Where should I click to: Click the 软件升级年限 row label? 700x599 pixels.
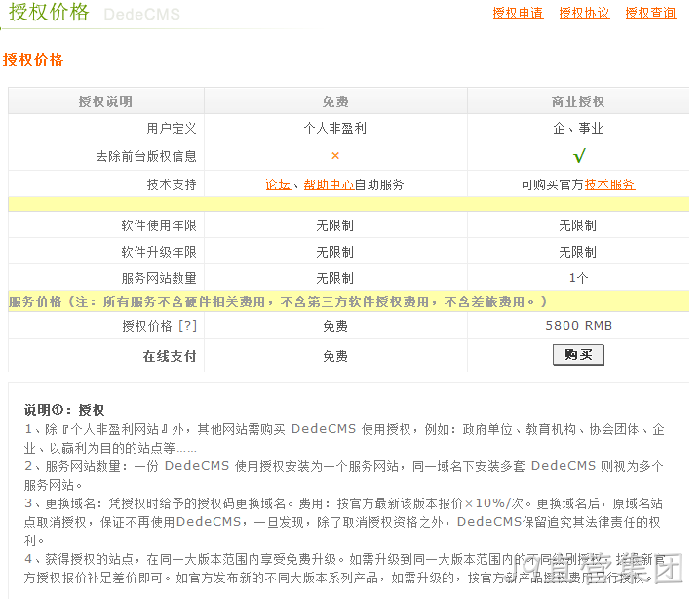(159, 252)
